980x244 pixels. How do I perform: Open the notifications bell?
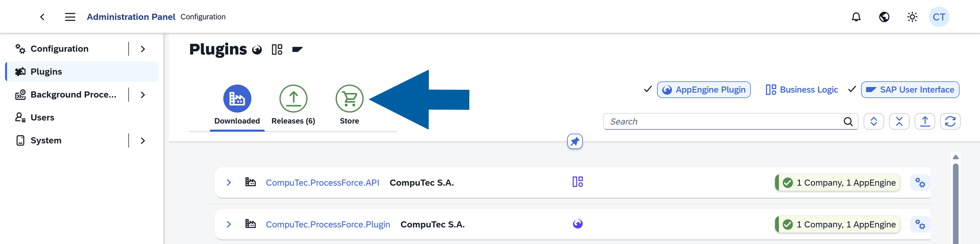click(x=856, y=17)
